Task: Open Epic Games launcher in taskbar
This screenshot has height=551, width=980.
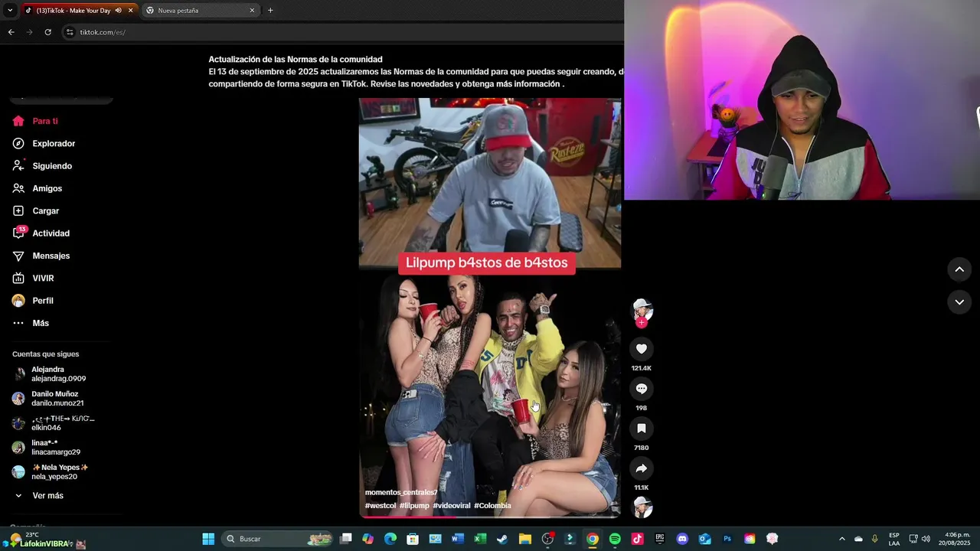Action: tap(660, 539)
